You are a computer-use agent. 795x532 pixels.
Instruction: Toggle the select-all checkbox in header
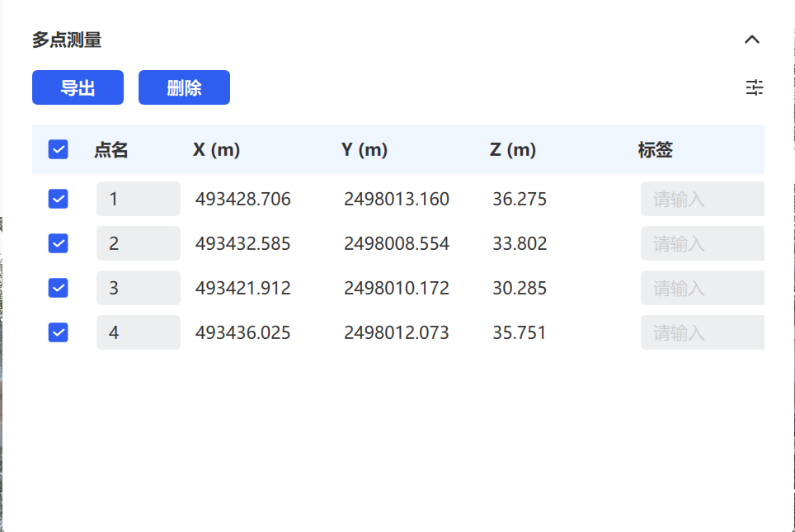pos(59,149)
